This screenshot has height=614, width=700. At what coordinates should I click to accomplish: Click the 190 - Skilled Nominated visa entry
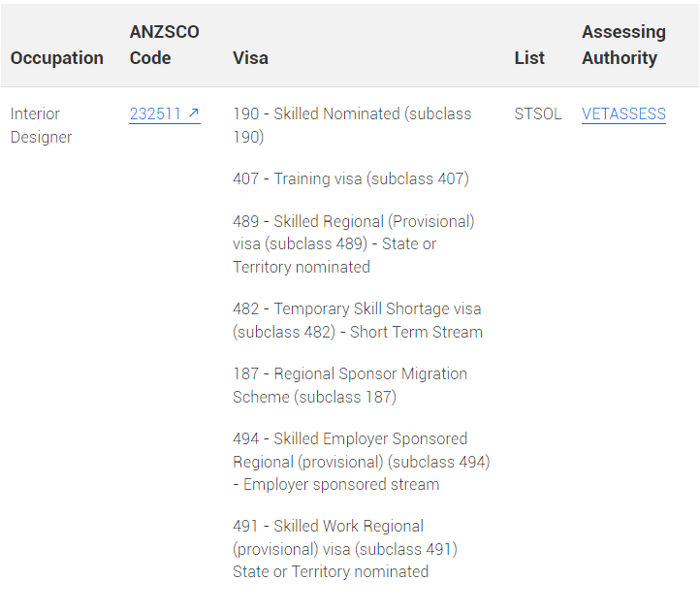point(351,125)
